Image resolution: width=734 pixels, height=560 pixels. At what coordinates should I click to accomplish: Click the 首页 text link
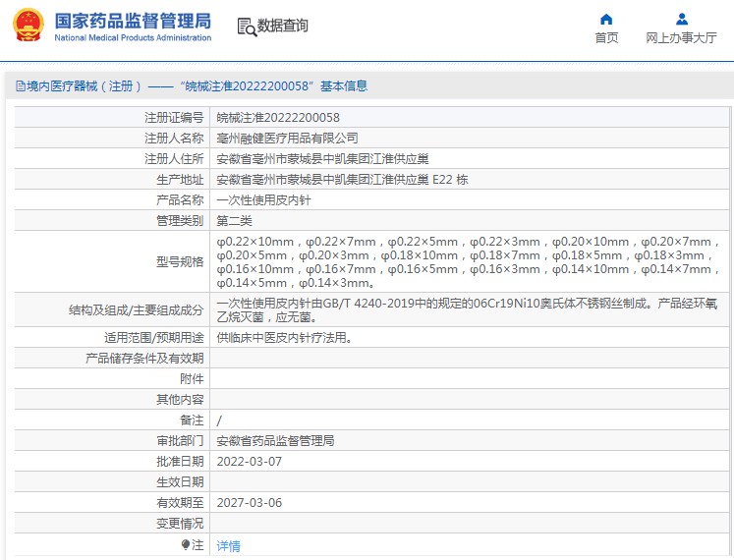click(606, 37)
